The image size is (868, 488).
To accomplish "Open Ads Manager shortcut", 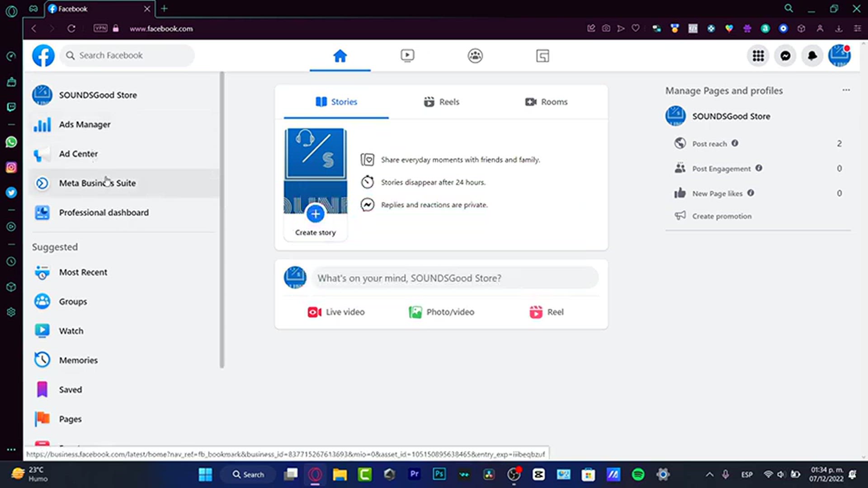I will tap(124, 124).
